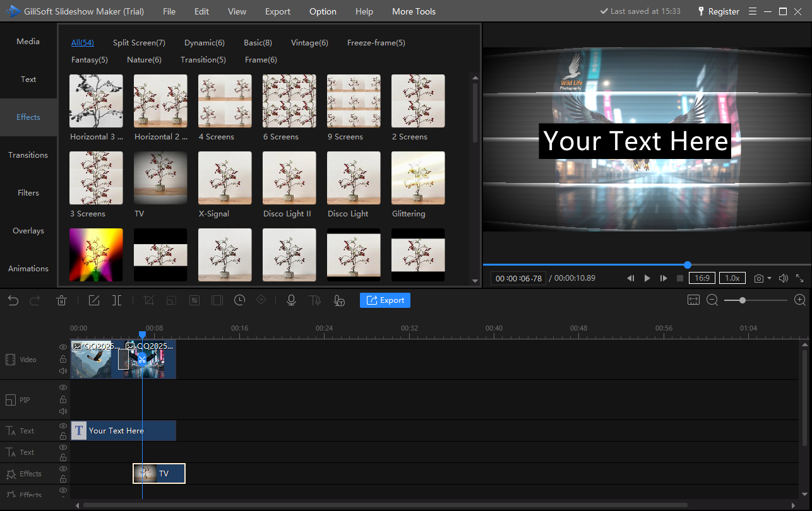Select the Crop tool in timeline toolbar
Image resolution: width=812 pixels, height=511 pixels.
pos(149,300)
